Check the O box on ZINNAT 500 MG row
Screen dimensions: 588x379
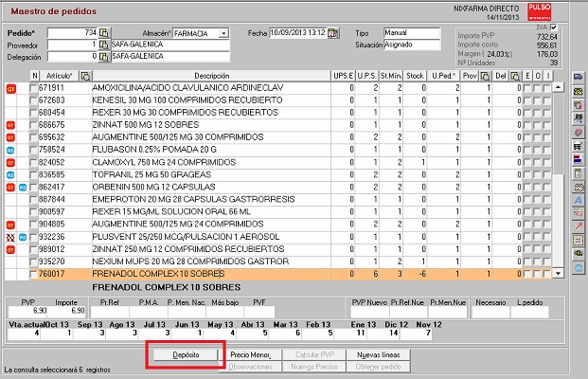click(538, 125)
